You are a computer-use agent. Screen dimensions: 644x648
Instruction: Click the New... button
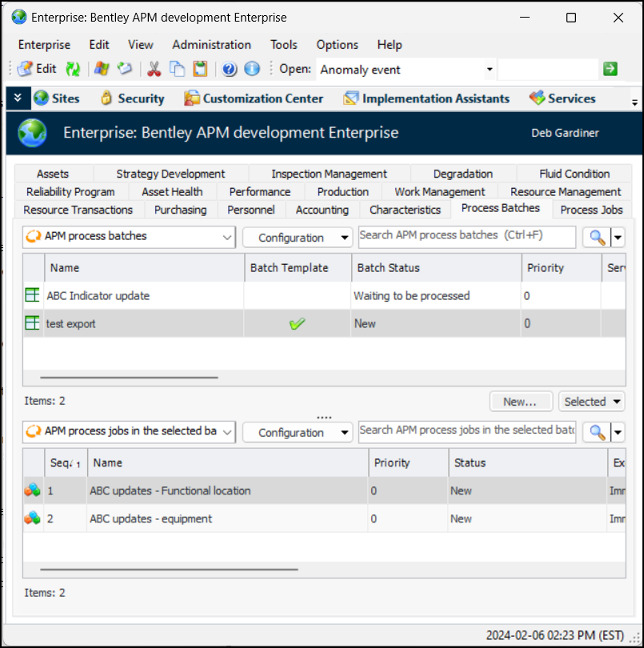521,402
